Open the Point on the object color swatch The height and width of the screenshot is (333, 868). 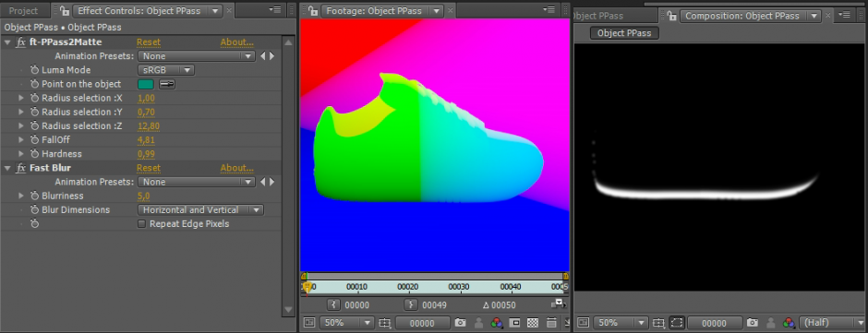point(146,84)
